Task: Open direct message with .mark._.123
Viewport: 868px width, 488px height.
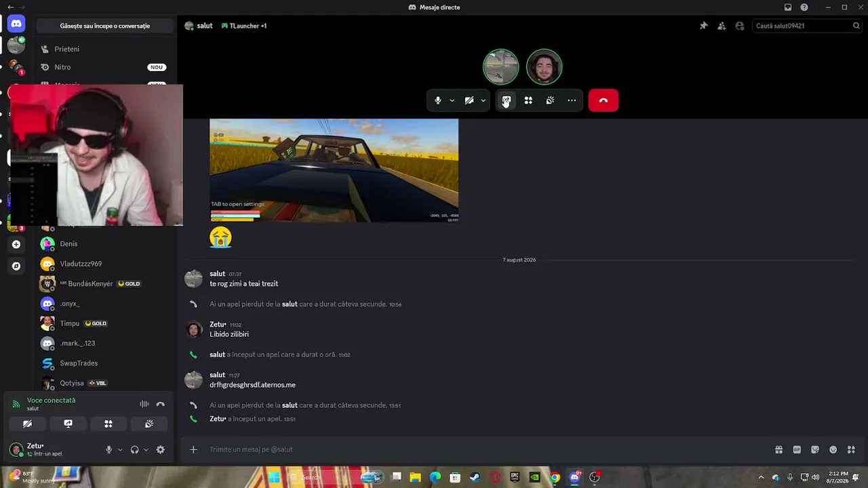Action: [105, 344]
